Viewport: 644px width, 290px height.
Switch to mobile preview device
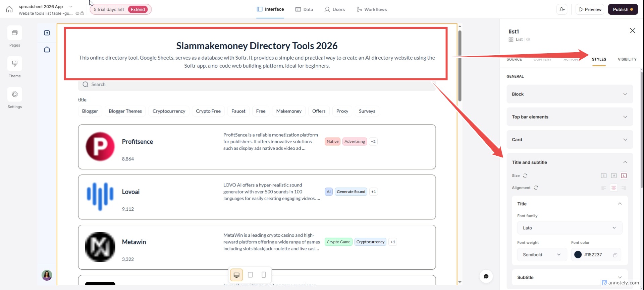(x=264, y=275)
